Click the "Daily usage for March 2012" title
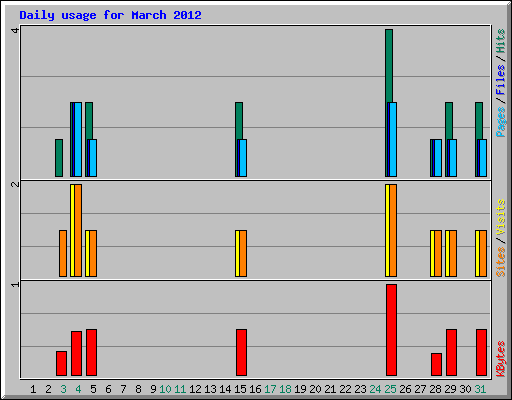Screen dimensions: 512x400 [110, 15]
